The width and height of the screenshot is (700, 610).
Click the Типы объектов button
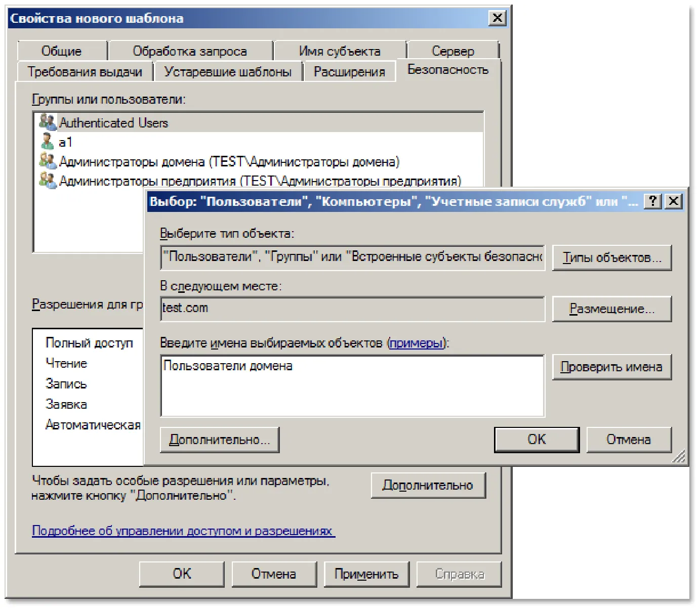612,258
